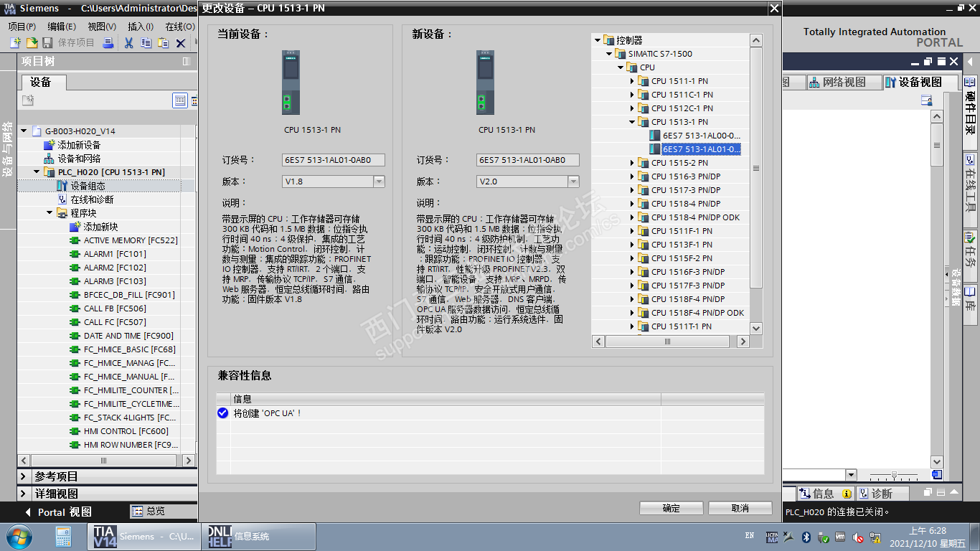980x551 pixels.
Task: Click the print icon in the toolbar
Action: tap(108, 43)
